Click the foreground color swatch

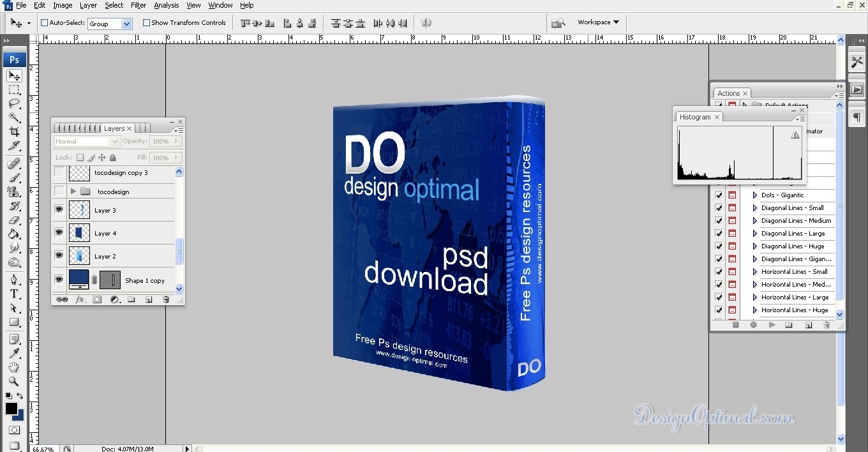pos(11,409)
